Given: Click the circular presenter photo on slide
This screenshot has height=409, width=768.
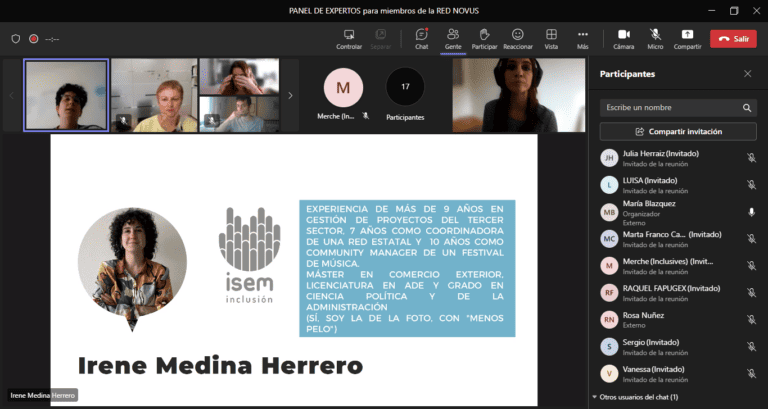Looking at the screenshot, I should [x=132, y=263].
